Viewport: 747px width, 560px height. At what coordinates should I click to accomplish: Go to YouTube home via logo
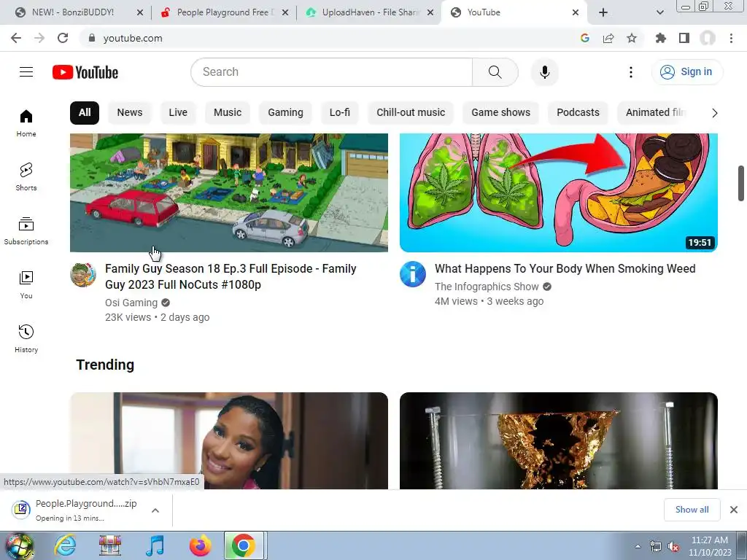point(85,72)
